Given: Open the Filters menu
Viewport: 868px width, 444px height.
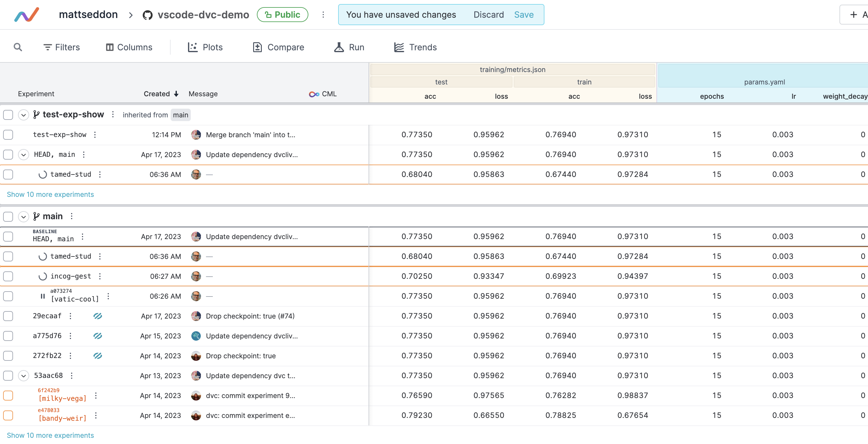Looking at the screenshot, I should [62, 47].
